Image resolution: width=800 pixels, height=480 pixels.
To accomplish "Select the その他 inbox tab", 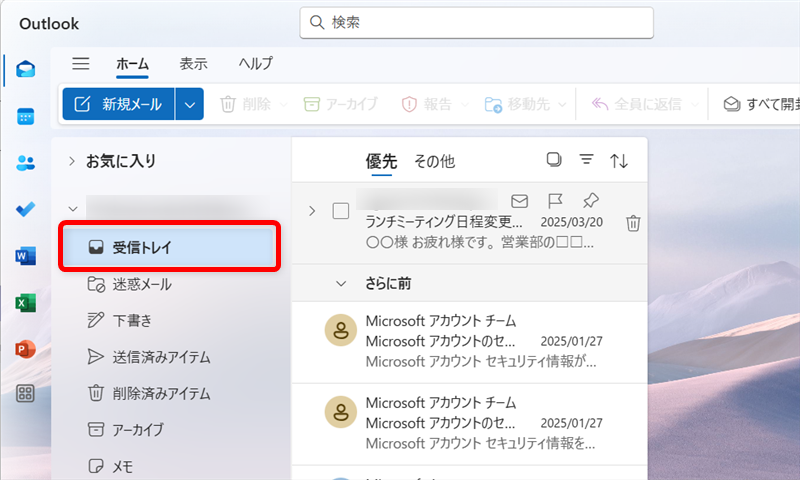I will (434, 162).
